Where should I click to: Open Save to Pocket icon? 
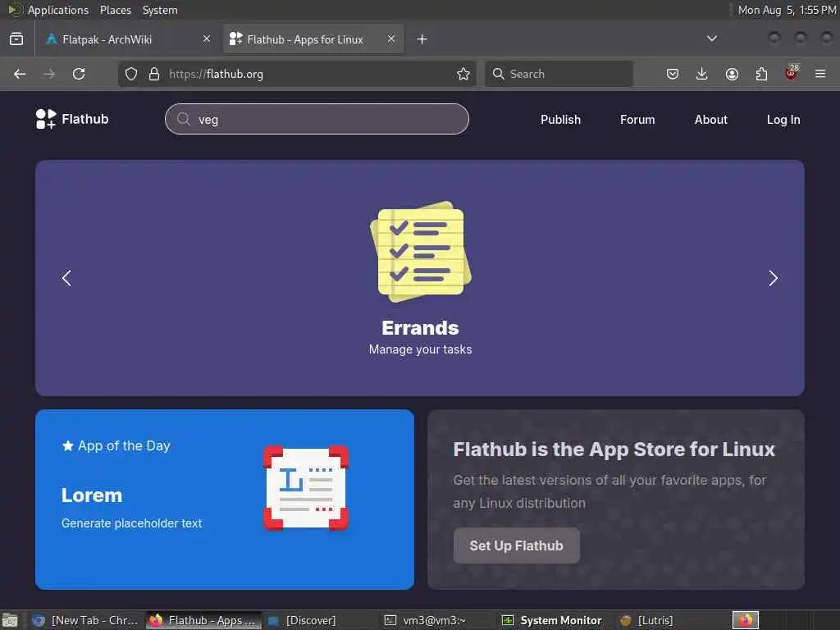click(x=673, y=74)
